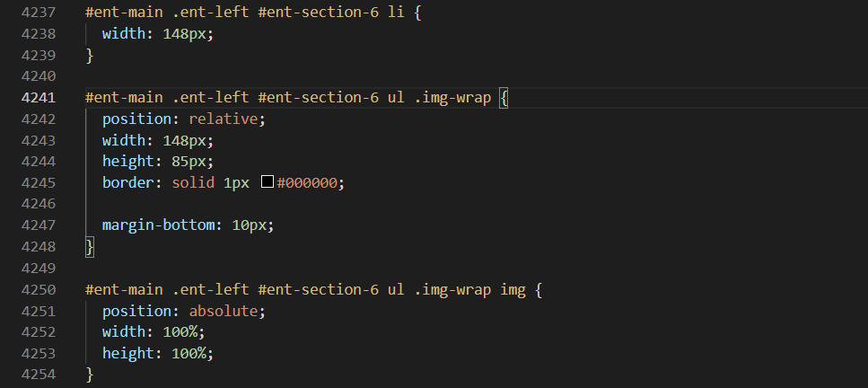
Task: Click line number 4244
Action: [x=39, y=162]
